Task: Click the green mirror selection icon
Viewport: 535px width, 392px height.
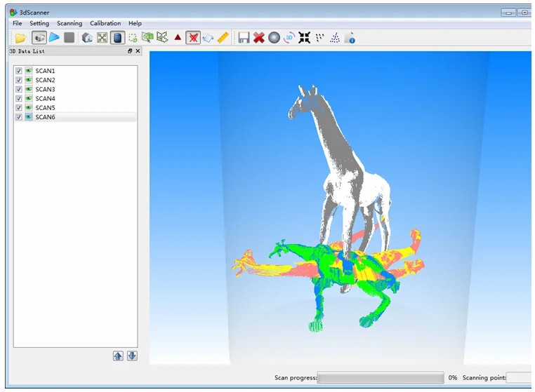Action: click(x=162, y=37)
